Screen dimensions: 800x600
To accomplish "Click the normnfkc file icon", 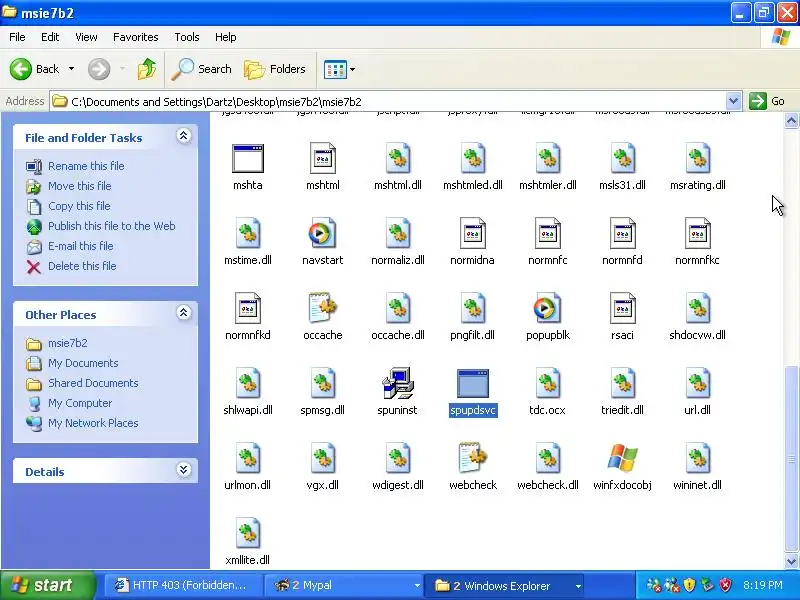I will 697,234.
